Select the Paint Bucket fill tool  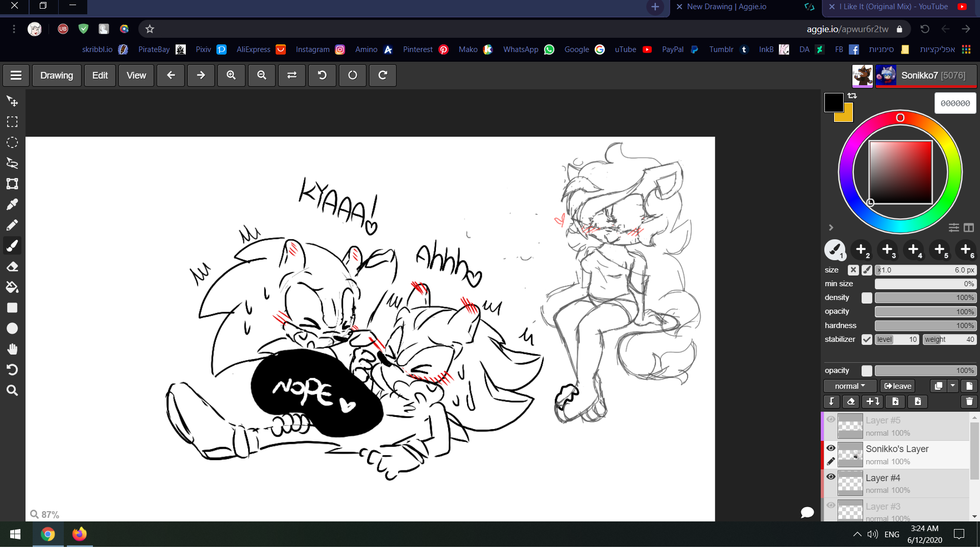pyautogui.click(x=12, y=287)
